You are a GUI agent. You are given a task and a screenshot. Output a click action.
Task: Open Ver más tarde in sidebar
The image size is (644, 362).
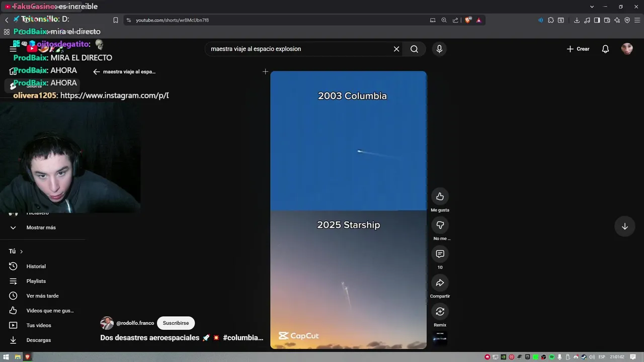[x=42, y=296]
